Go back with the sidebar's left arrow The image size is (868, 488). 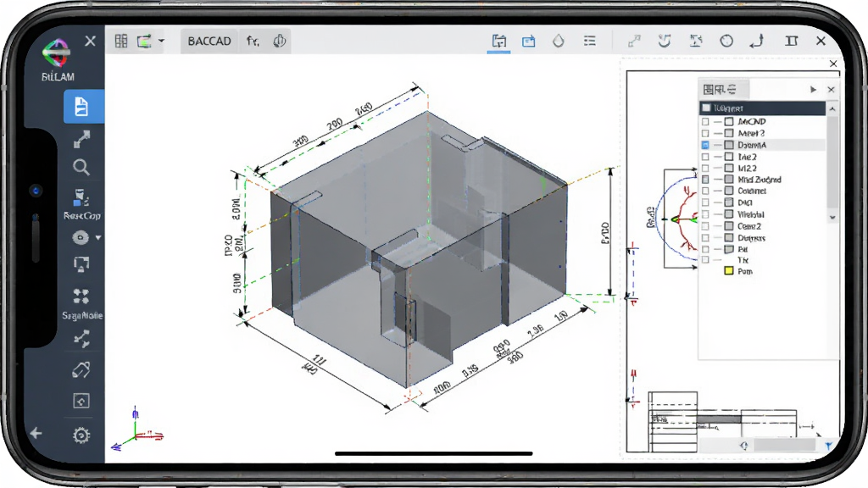[x=36, y=433]
